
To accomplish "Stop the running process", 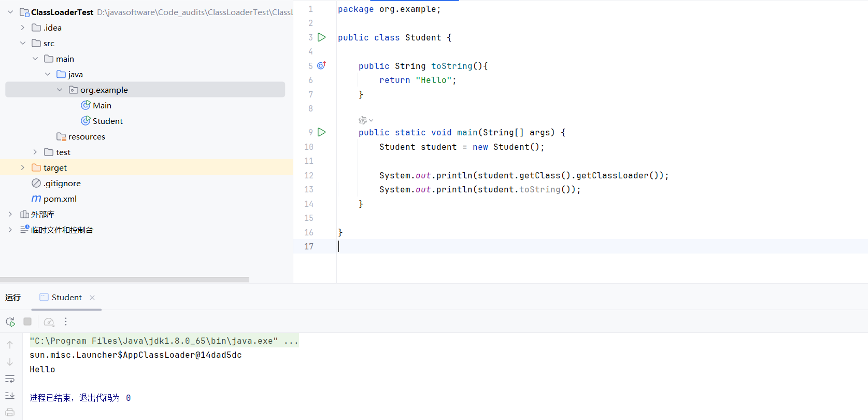I will tap(27, 321).
